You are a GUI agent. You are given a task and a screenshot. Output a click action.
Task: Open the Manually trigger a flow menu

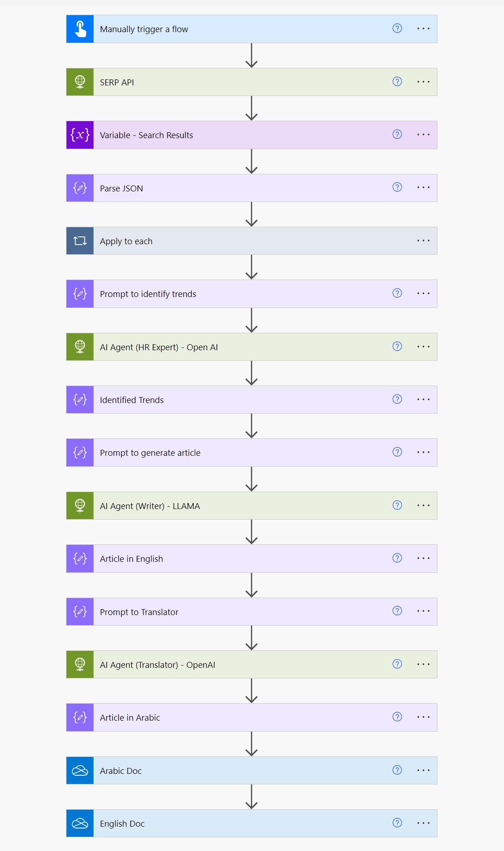click(x=423, y=28)
